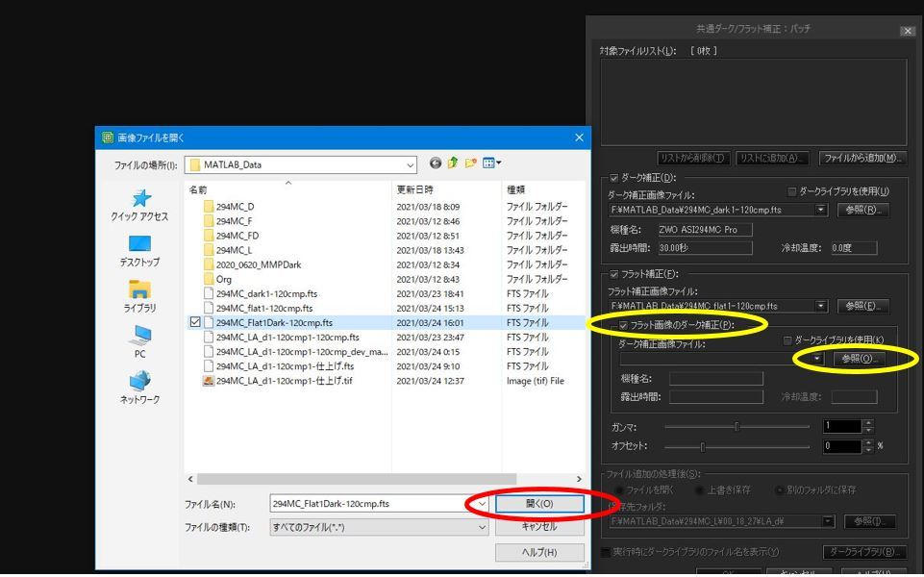Click リストに追加(A) button
The image size is (924, 577).
(x=772, y=158)
